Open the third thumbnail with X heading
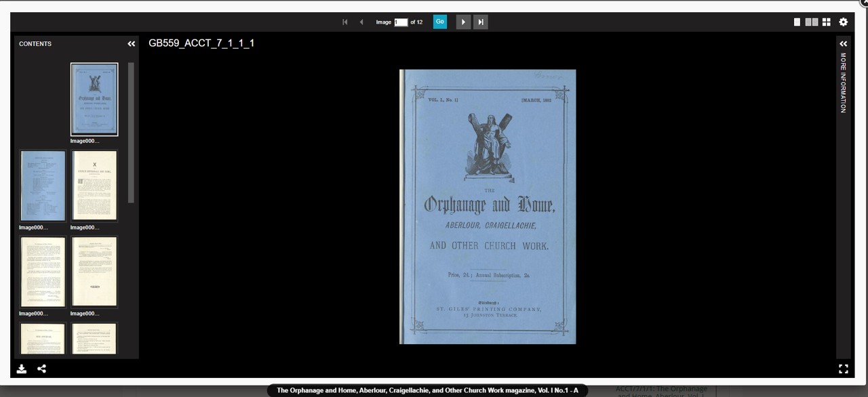 94,186
